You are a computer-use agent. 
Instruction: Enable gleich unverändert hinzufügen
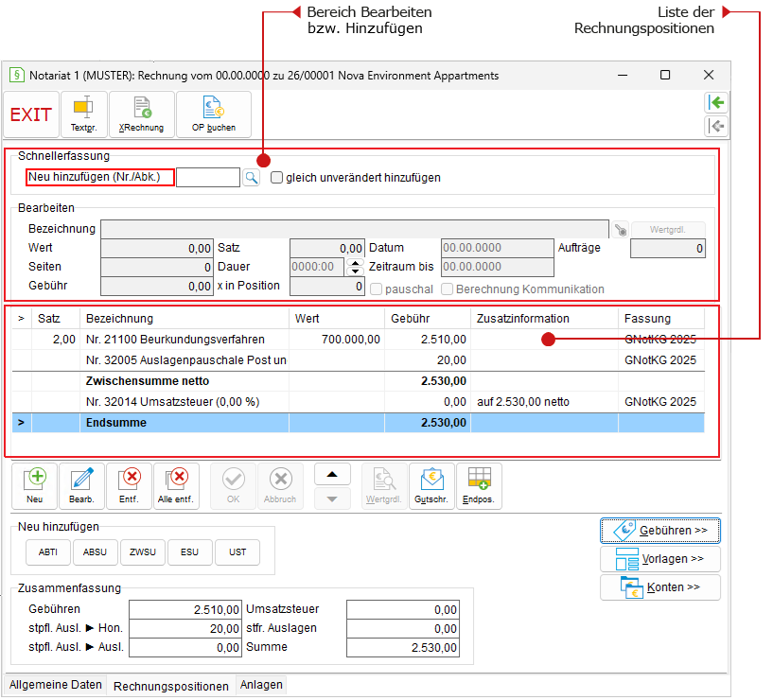[x=277, y=178]
